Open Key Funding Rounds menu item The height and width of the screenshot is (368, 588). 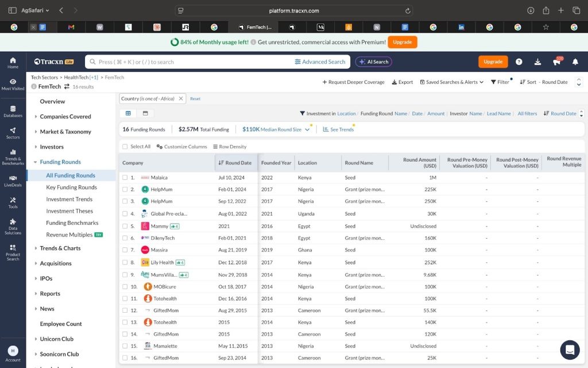(71, 187)
